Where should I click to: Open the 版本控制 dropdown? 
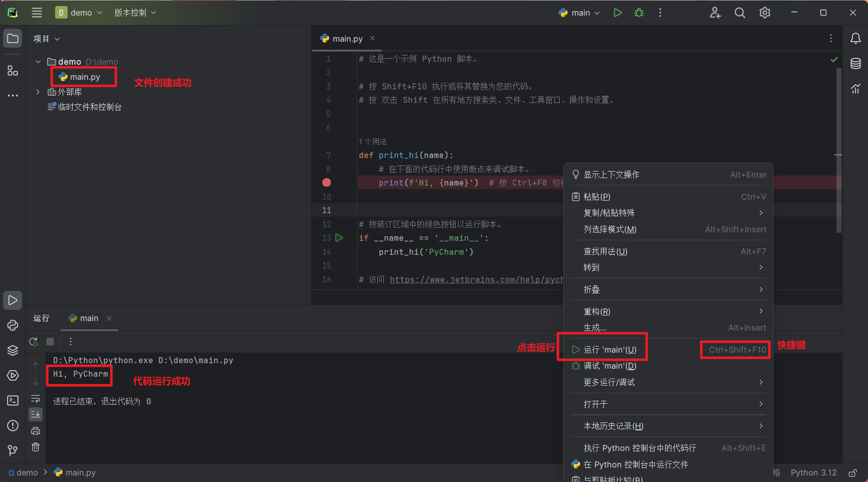135,13
